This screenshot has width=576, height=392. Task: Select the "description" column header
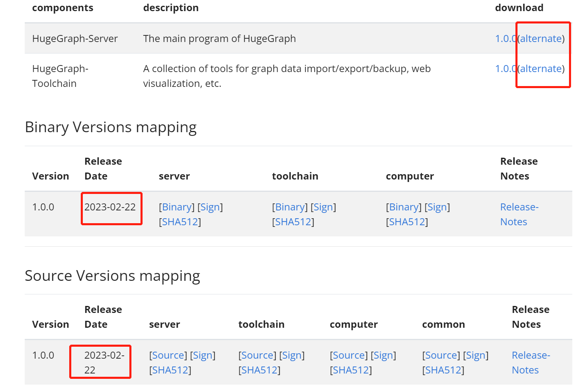[x=171, y=8]
